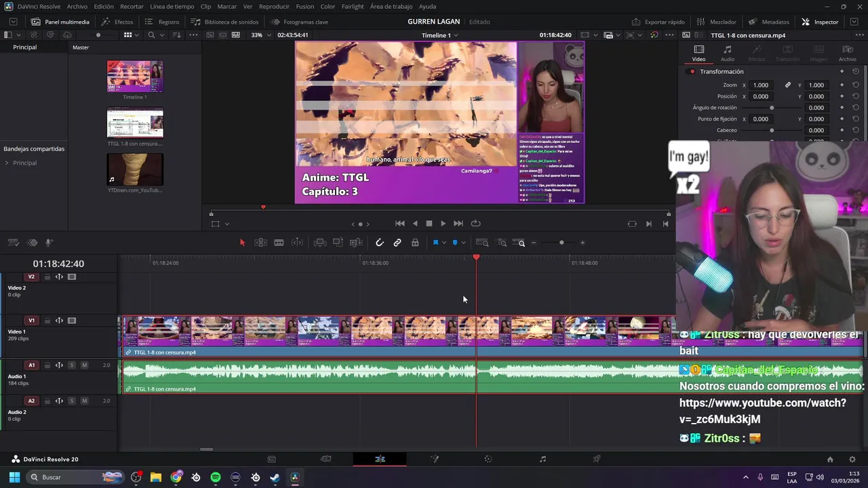This screenshot has height=488, width=868.
Task: Solo the Audio 1 track
Action: tap(72, 365)
